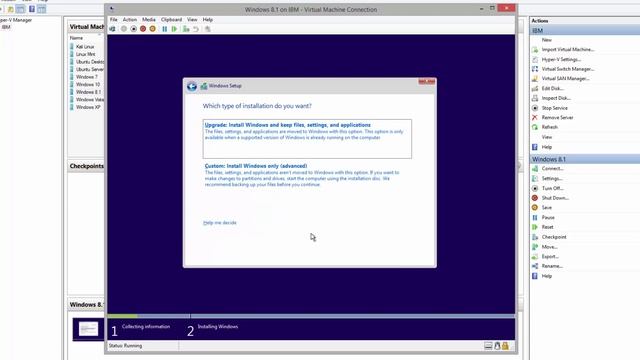Open the New submenu in Actions pane

point(547,40)
